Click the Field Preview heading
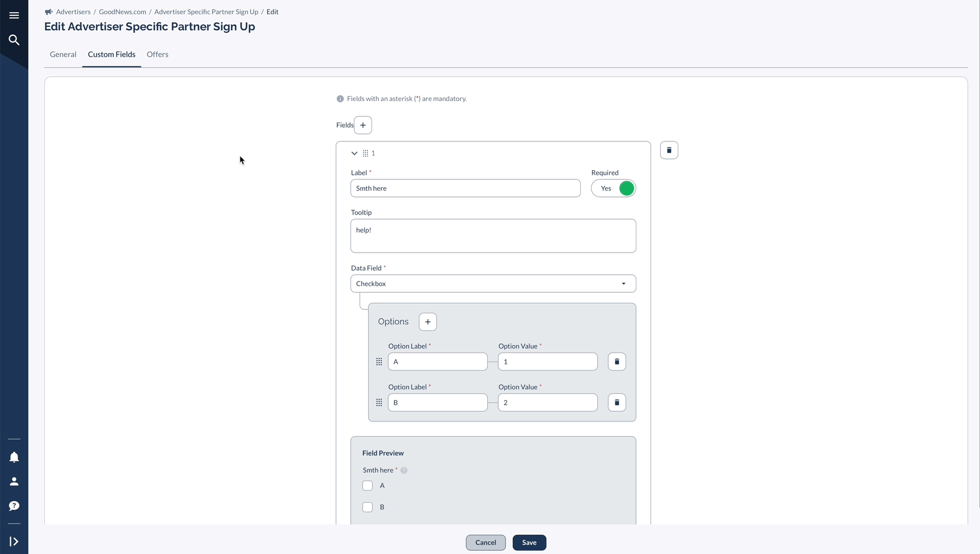This screenshot has height=554, width=980. [x=383, y=454]
